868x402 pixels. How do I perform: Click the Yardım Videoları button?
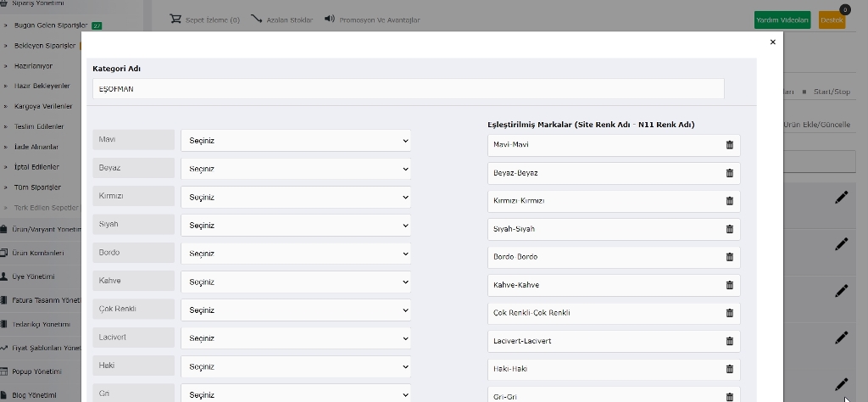[x=782, y=20]
